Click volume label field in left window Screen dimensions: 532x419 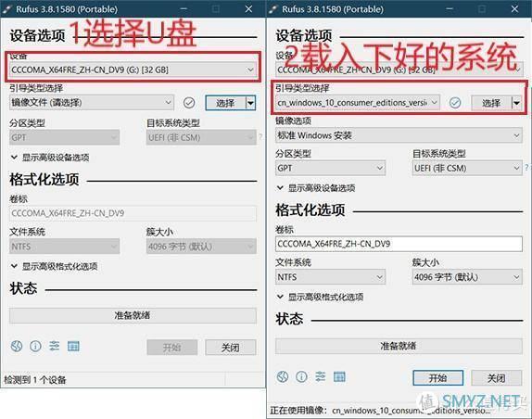coord(133,213)
